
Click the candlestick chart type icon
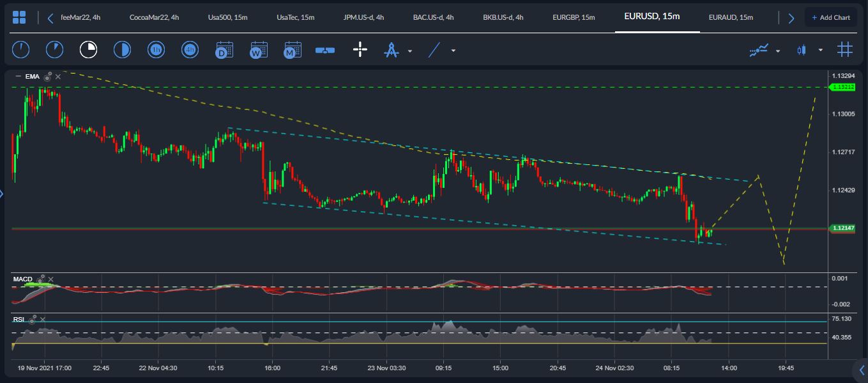(802, 50)
